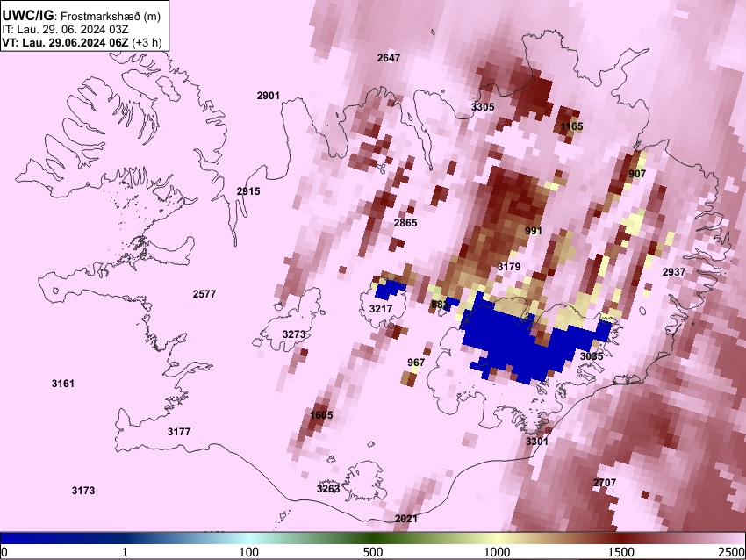Click the 3161 value label
The width and height of the screenshot is (746, 560).
[63, 384]
